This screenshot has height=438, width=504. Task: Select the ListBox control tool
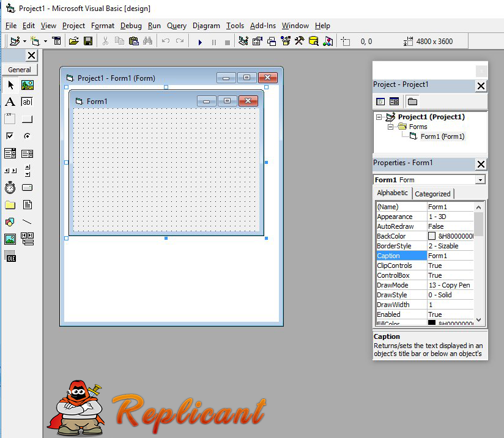coord(27,154)
